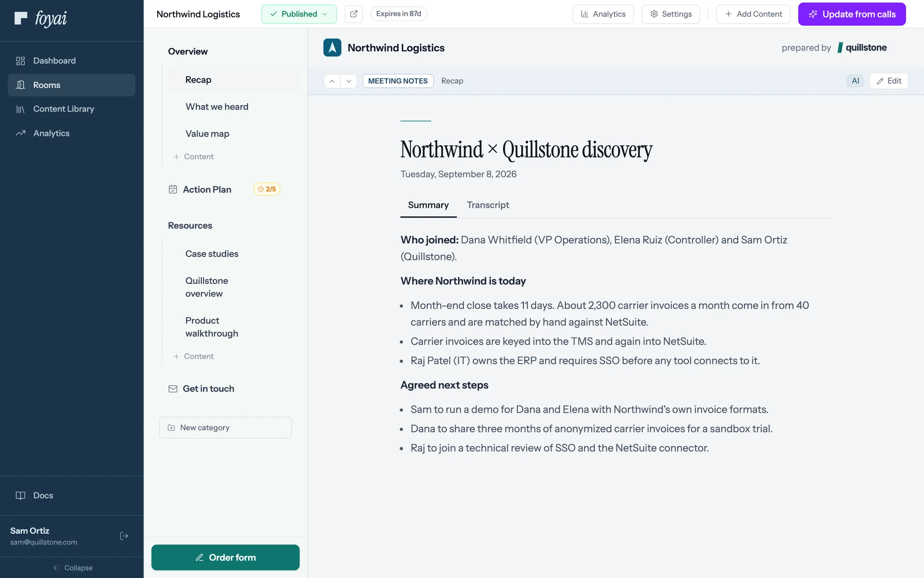Open the Action Plan section

[207, 189]
